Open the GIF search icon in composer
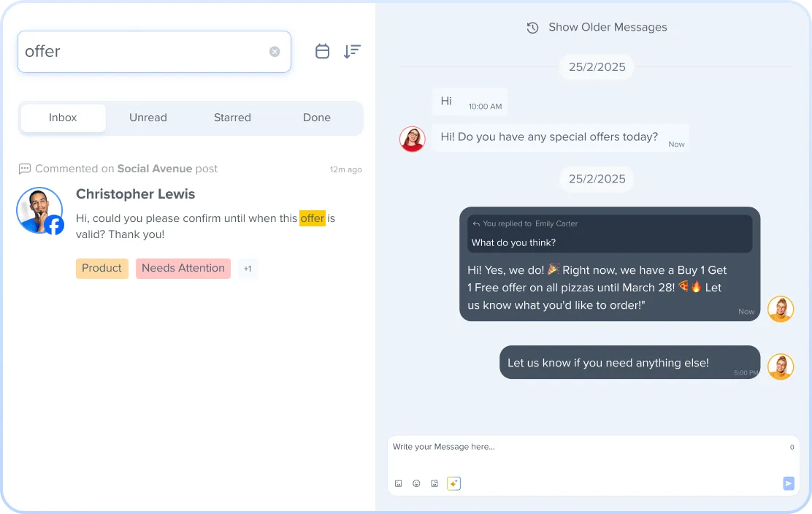This screenshot has height=514, width=812. [435, 483]
